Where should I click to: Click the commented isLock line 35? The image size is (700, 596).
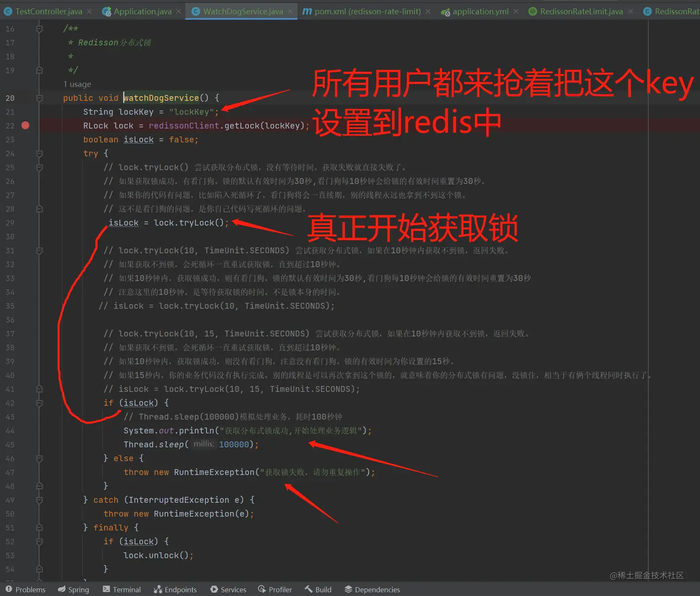tap(217, 306)
